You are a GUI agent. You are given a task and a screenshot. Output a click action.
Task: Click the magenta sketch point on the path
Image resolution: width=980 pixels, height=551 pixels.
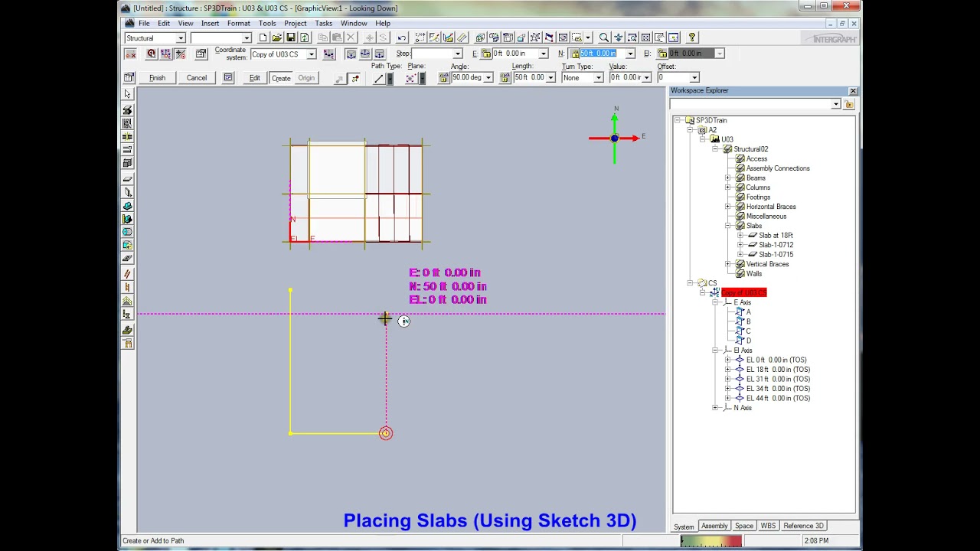click(x=386, y=434)
